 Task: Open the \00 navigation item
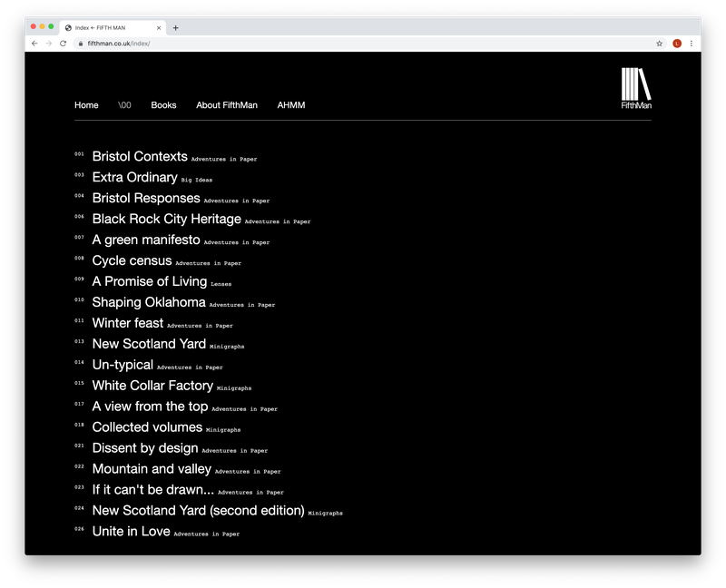click(x=124, y=105)
